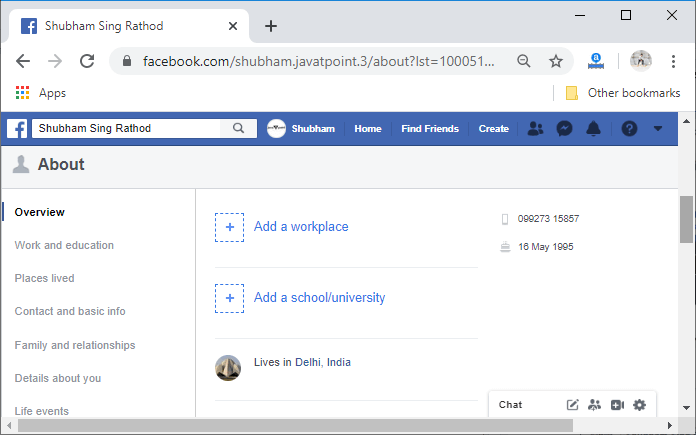
Task: Click the horizontal scrollbar left arrow
Action: tap(9, 425)
